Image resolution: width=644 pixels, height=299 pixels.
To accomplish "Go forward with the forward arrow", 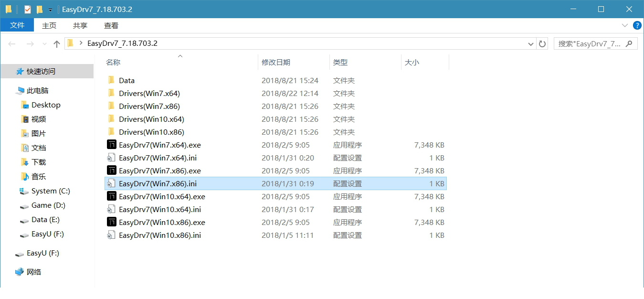I will point(30,43).
